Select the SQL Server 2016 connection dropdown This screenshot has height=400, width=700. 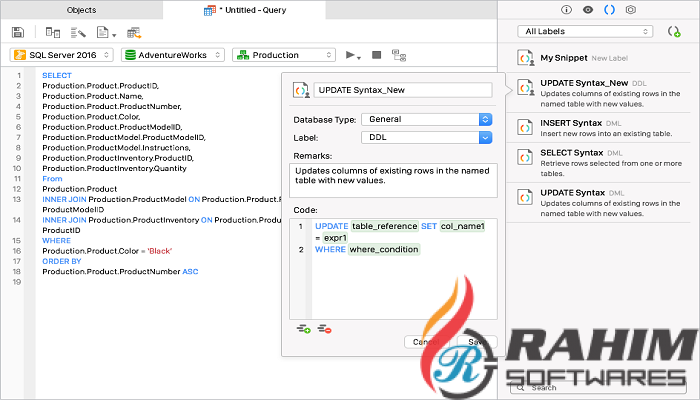tap(62, 55)
